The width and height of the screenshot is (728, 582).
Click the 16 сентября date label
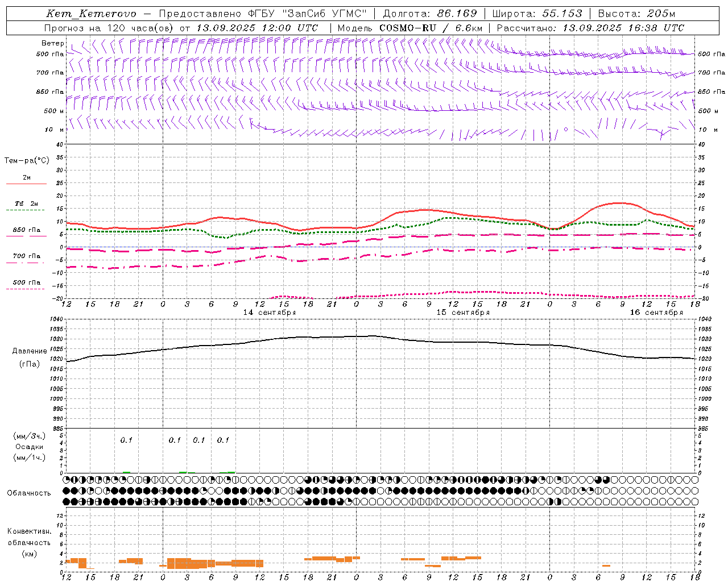pos(656,313)
